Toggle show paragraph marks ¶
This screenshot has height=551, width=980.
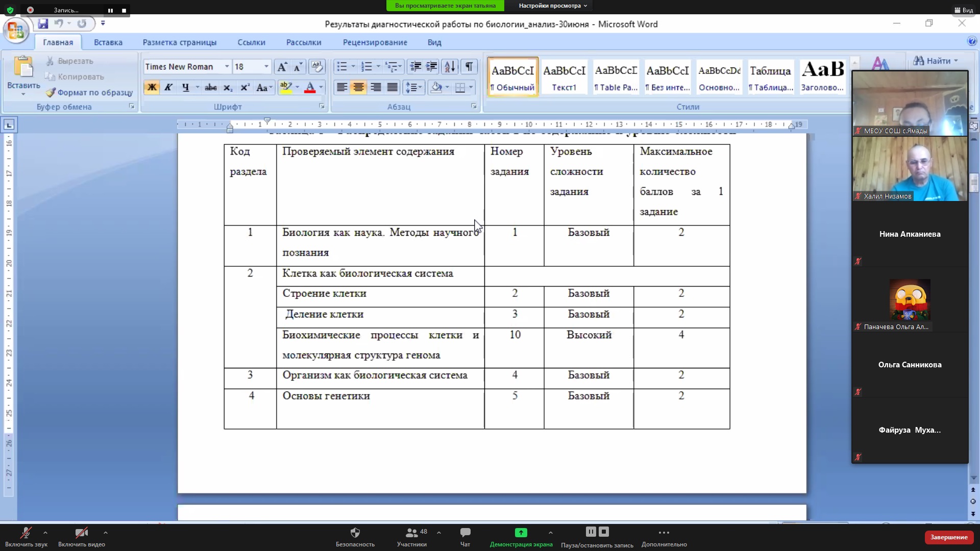(469, 67)
